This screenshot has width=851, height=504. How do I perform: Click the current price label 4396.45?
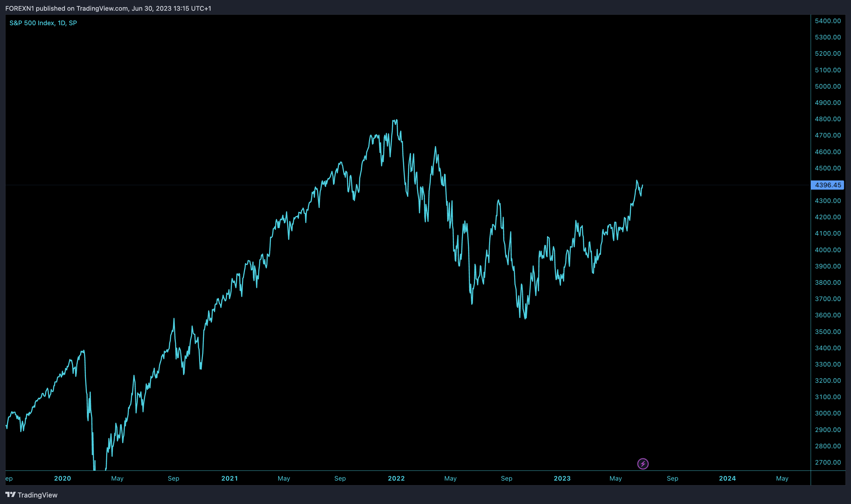[x=828, y=185]
